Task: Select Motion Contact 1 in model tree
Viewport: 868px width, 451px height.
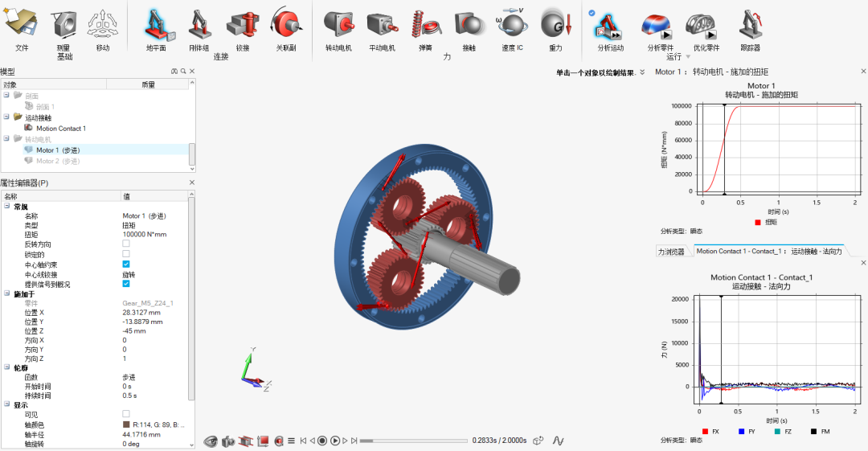Action: (61, 129)
